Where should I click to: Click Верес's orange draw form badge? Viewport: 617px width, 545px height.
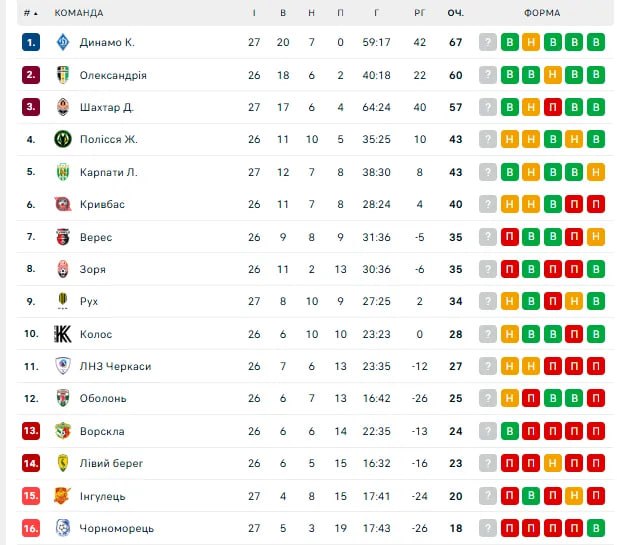596,237
